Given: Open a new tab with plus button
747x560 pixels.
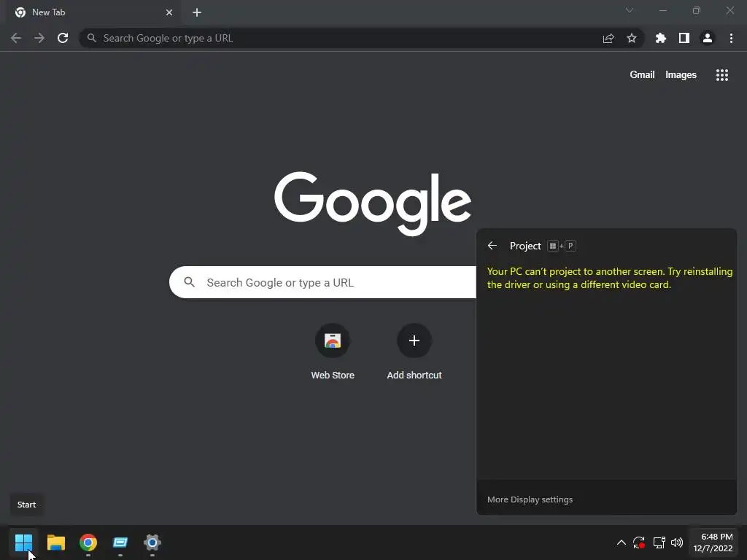Looking at the screenshot, I should [x=197, y=12].
